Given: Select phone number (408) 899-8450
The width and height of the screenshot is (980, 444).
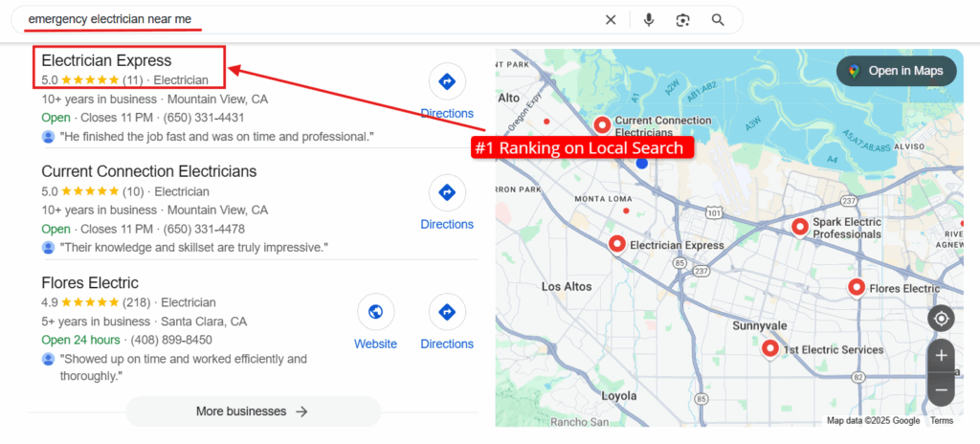Looking at the screenshot, I should [171, 341].
